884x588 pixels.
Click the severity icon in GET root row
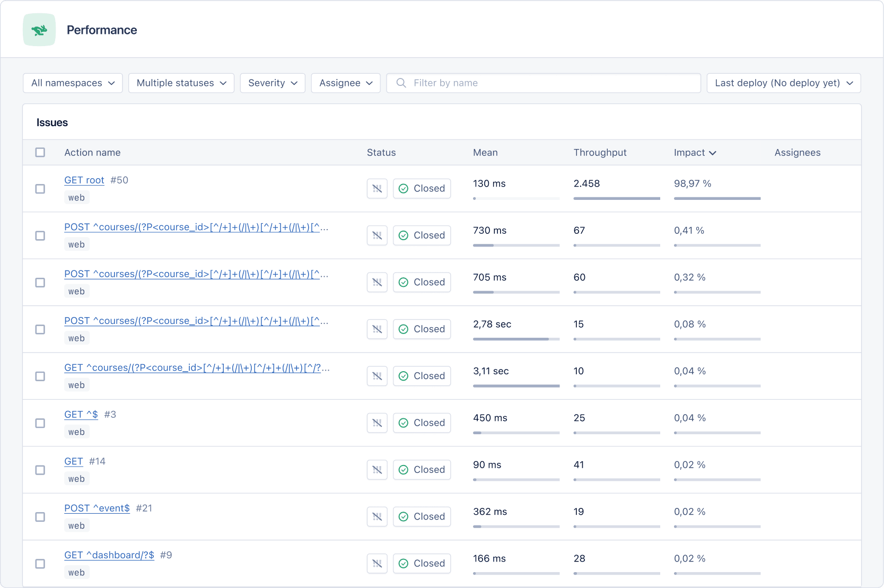377,188
